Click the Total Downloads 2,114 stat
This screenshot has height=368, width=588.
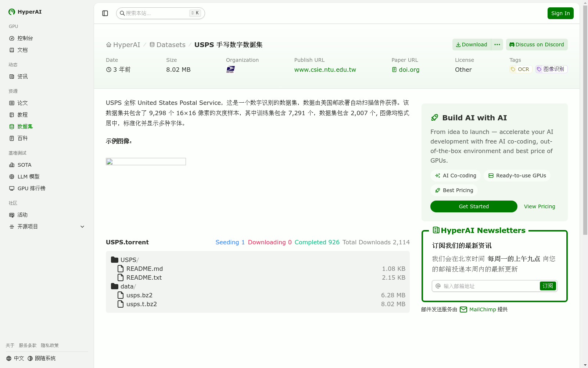[376, 242]
